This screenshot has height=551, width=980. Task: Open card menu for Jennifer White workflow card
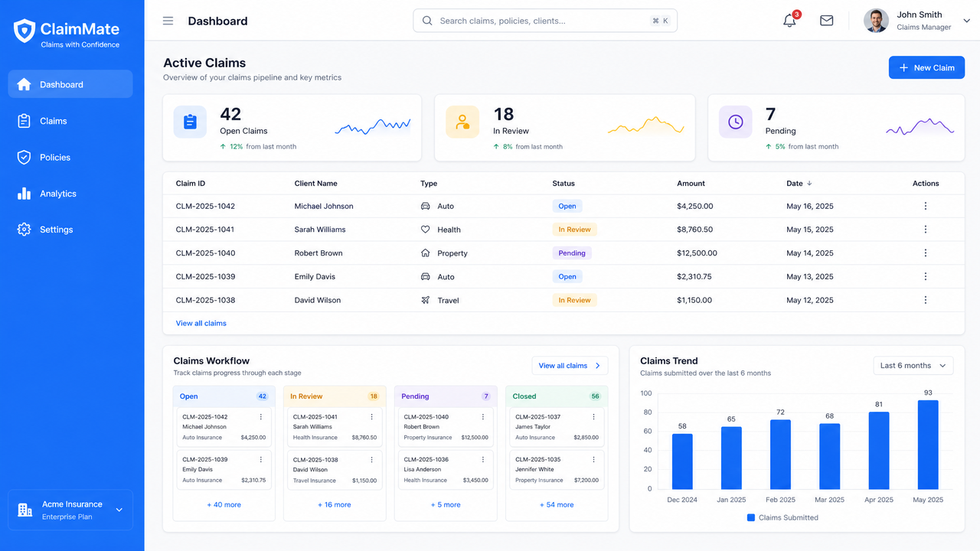click(x=594, y=460)
